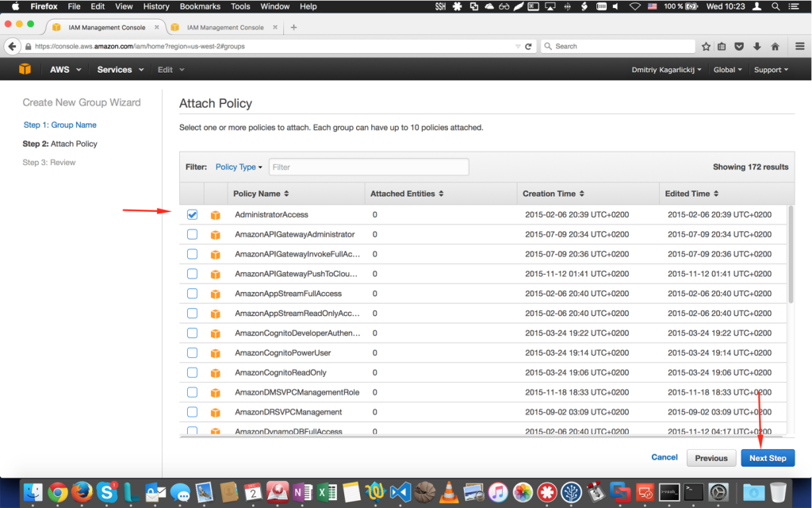Sort the table by Creation Time
The image size is (812, 508).
point(553,194)
